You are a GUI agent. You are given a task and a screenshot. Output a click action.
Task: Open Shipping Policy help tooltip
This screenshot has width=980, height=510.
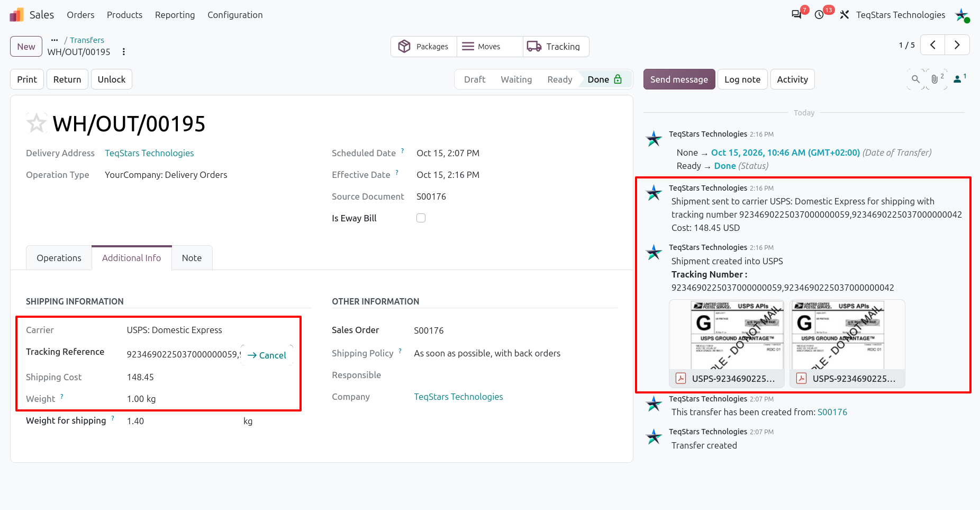400,351
